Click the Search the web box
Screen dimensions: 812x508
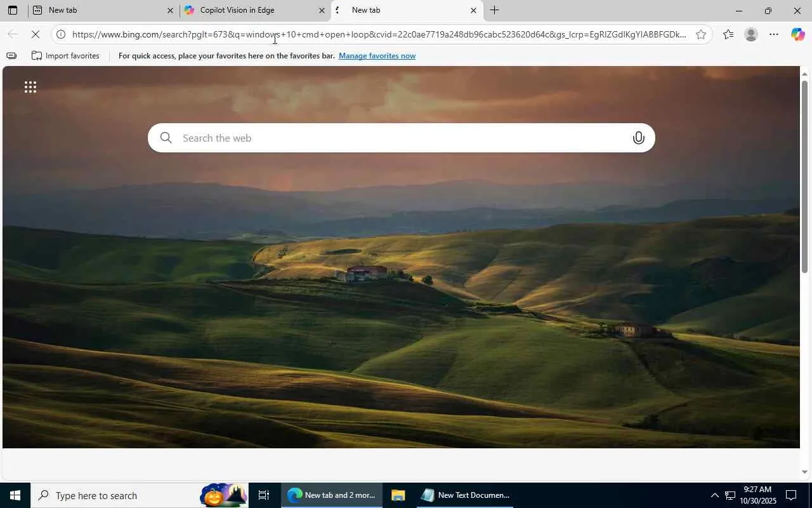[x=402, y=138]
